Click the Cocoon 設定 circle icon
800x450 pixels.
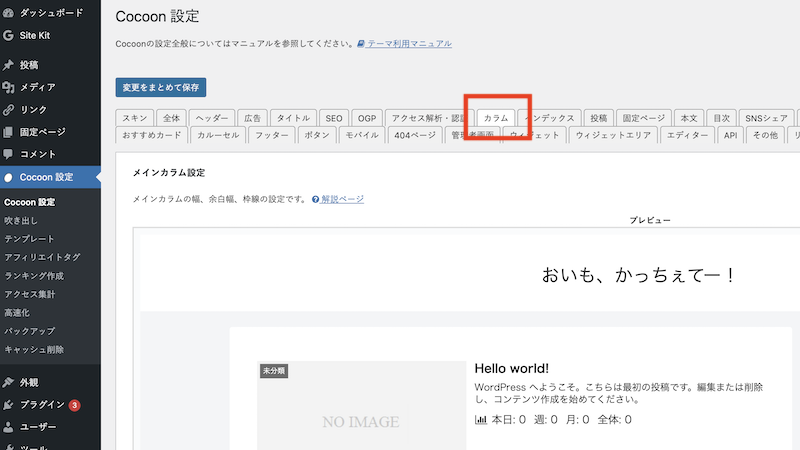pyautogui.click(x=8, y=178)
